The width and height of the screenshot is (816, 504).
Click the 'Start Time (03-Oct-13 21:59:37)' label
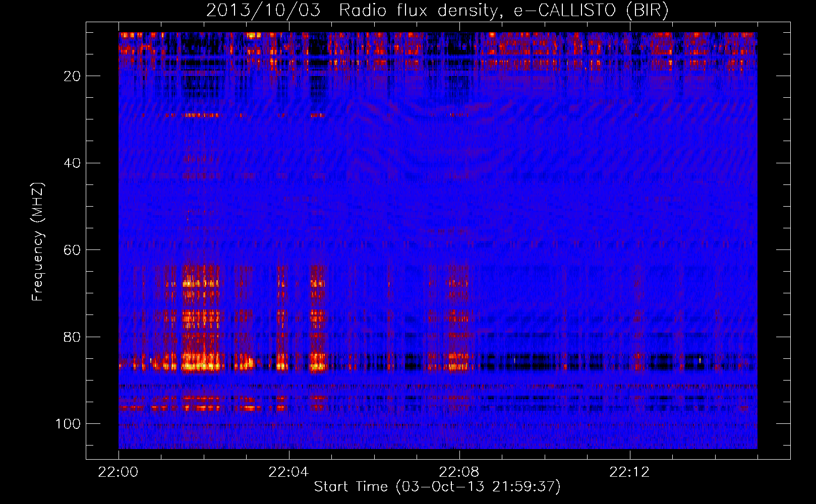pos(437,486)
